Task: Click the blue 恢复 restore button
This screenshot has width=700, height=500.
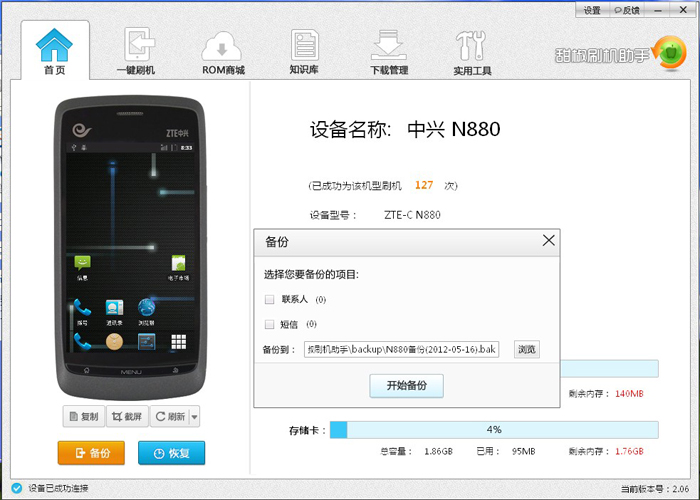Action: 171,453
